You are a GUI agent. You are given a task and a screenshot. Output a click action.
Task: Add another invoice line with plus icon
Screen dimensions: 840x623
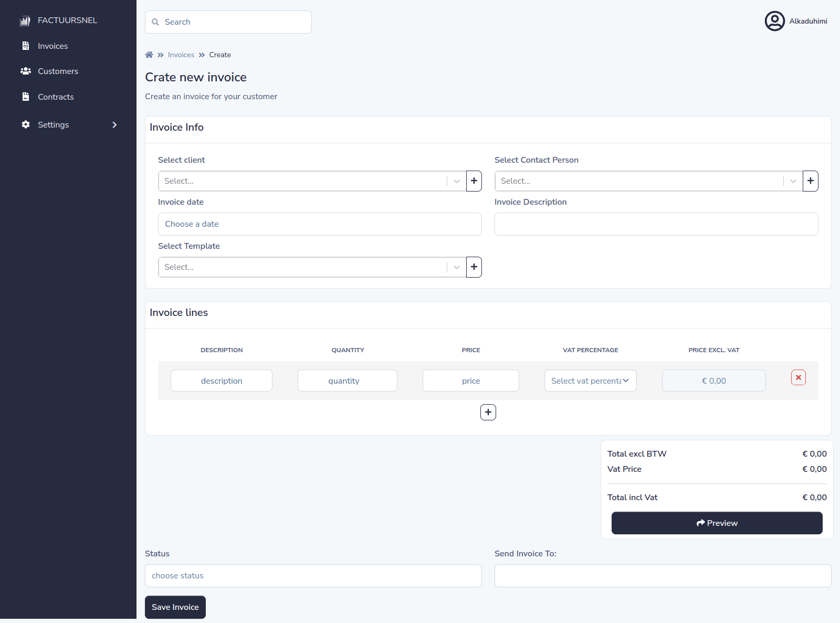(x=488, y=413)
